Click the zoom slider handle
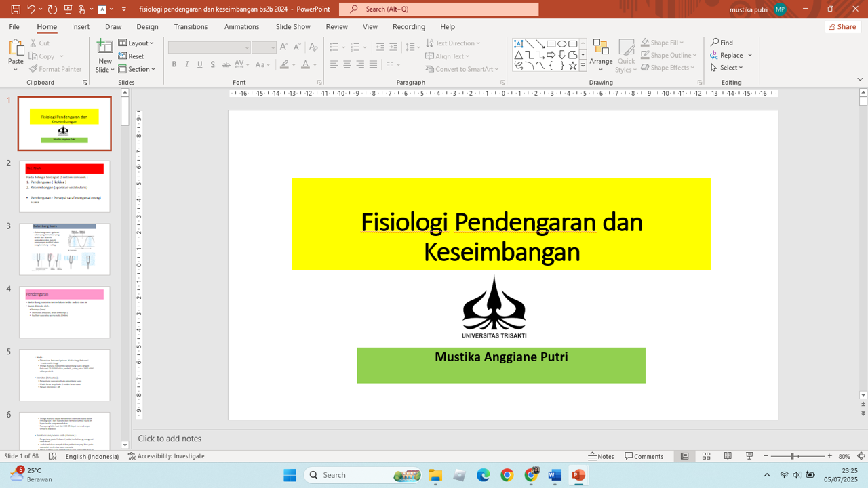 click(792, 456)
